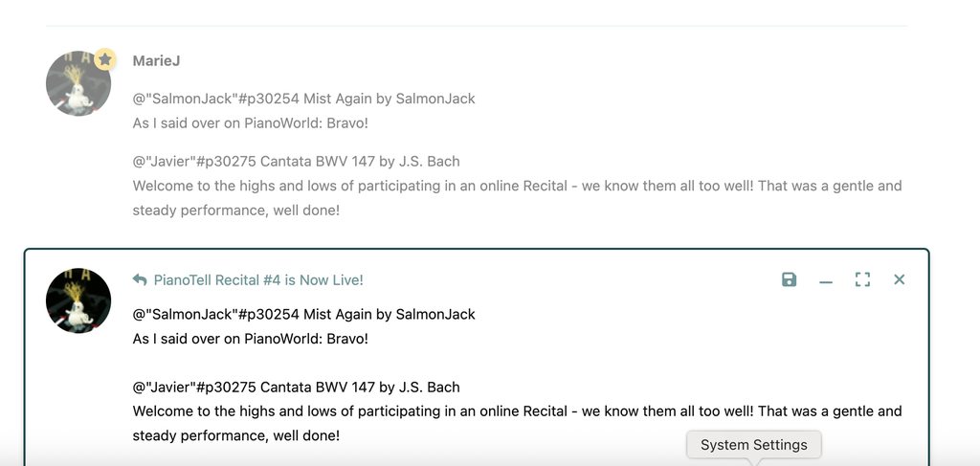Click the star badge on MarieJ's avatar
Image resolution: width=980 pixels, height=466 pixels.
tap(105, 60)
